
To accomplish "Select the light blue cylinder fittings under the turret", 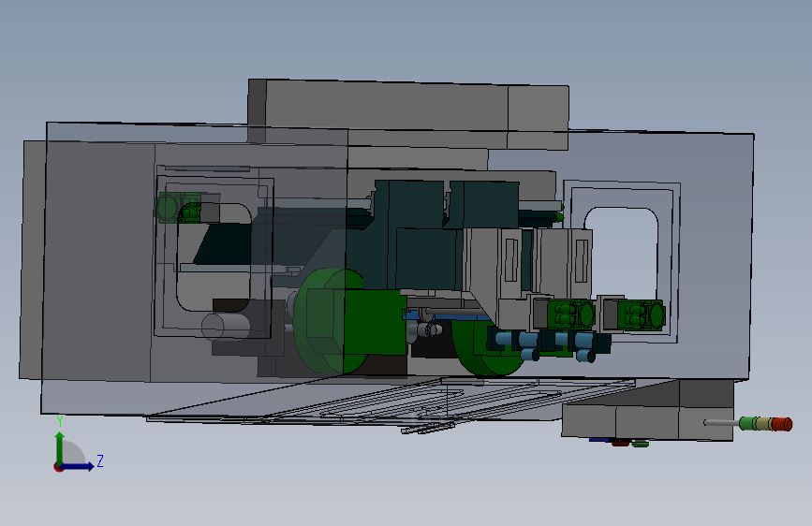I will click(545, 345).
